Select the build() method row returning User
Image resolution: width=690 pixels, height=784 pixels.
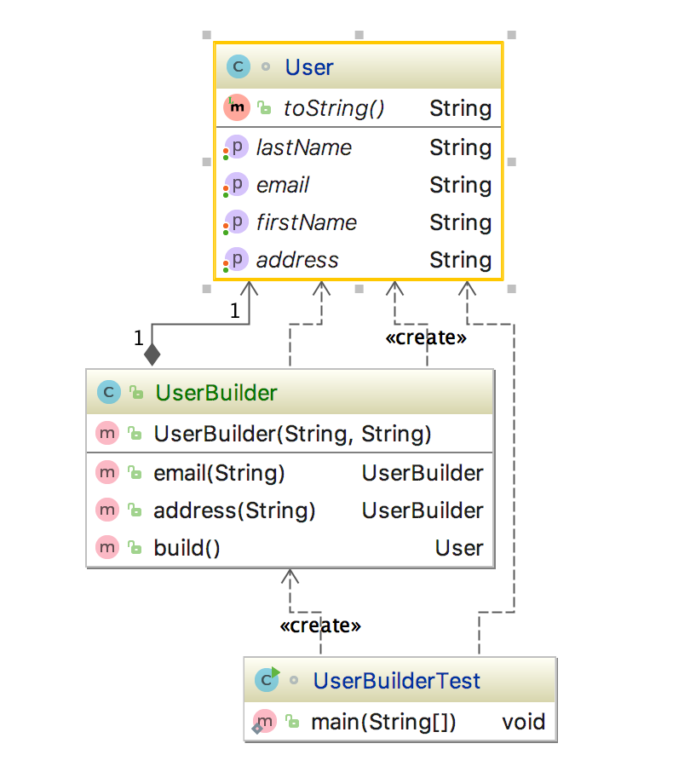pyautogui.click(x=290, y=547)
